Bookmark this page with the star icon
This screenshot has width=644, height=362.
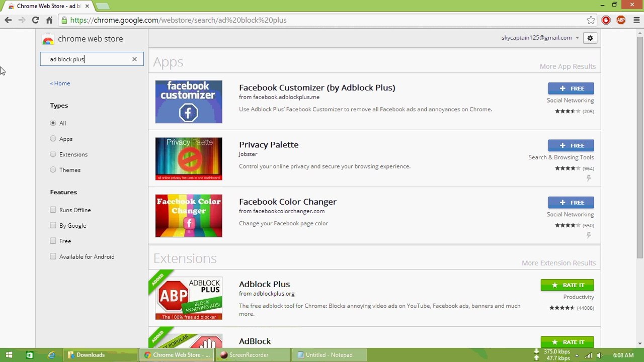591,20
